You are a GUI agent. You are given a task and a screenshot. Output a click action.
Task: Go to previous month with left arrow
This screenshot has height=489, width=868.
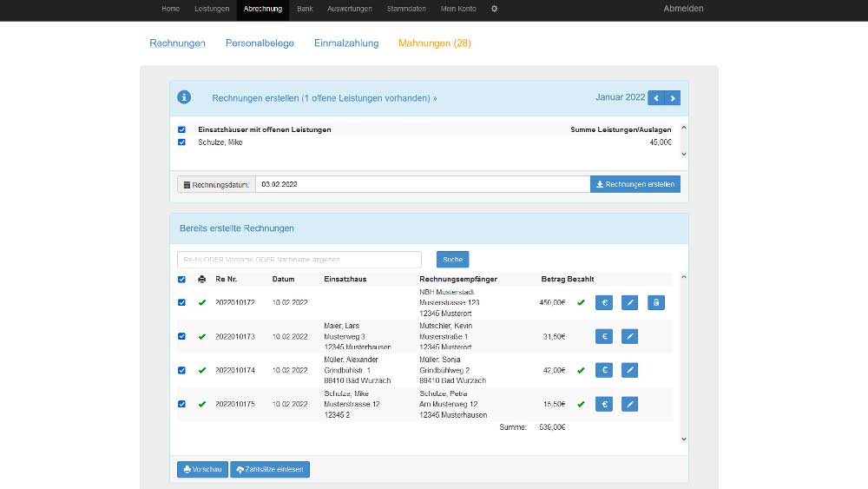pyautogui.click(x=656, y=98)
